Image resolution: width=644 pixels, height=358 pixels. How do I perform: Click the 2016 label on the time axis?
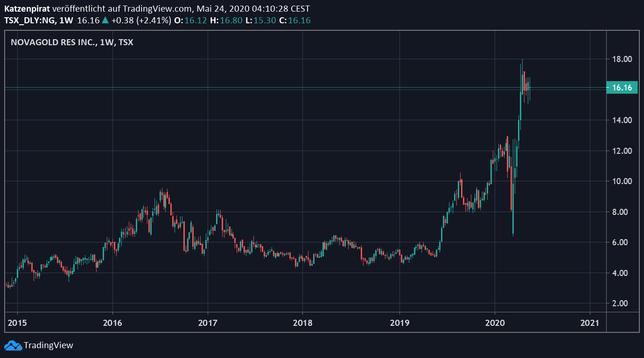click(x=112, y=323)
